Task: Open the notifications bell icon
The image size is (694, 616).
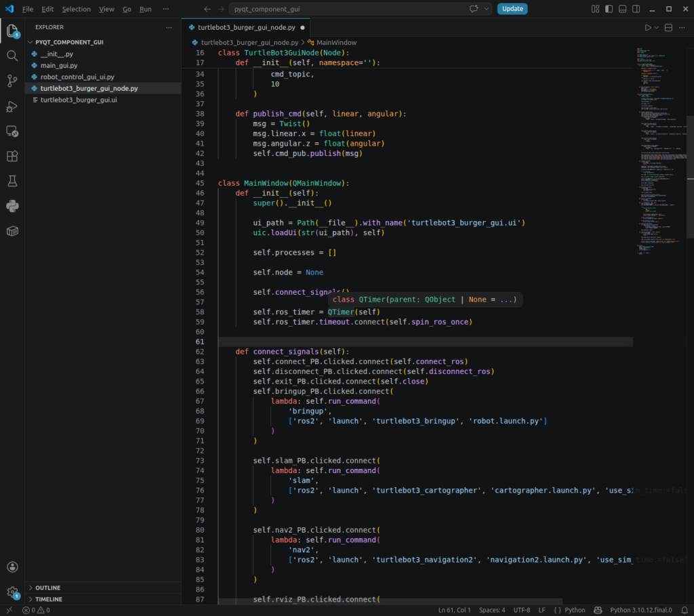Action: [x=685, y=611]
